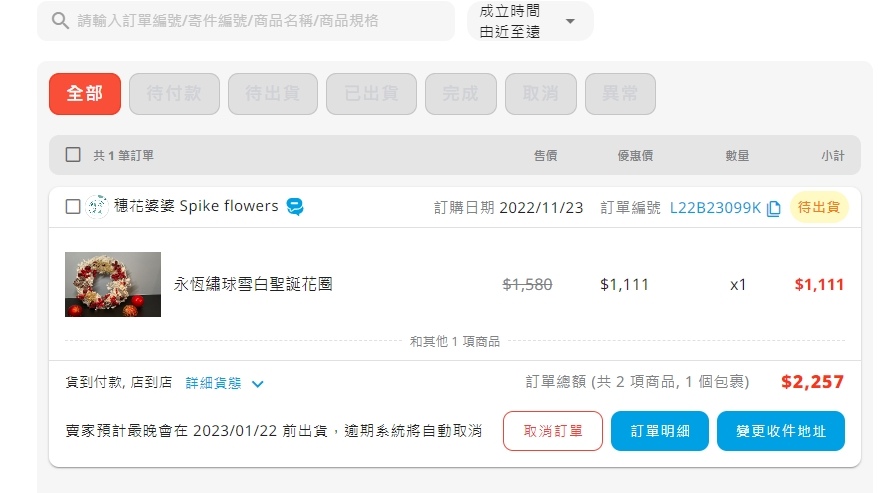The width and height of the screenshot is (880, 493).
Task: Open chat with seller 穗花婆婆 Spike flowers
Action: point(295,207)
